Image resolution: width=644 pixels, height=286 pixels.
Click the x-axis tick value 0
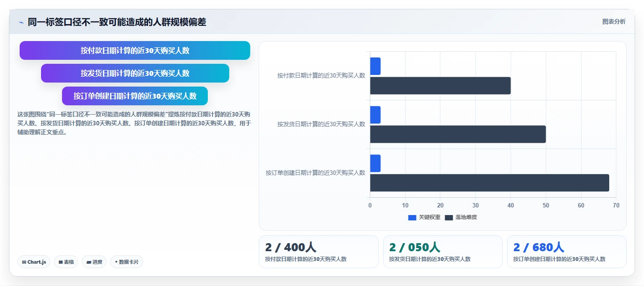370,205
